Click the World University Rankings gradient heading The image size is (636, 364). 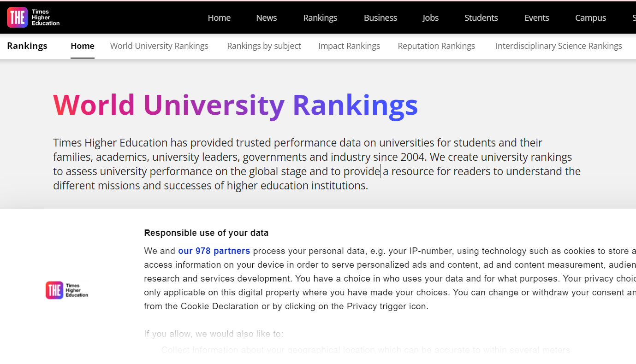pyautogui.click(x=235, y=105)
